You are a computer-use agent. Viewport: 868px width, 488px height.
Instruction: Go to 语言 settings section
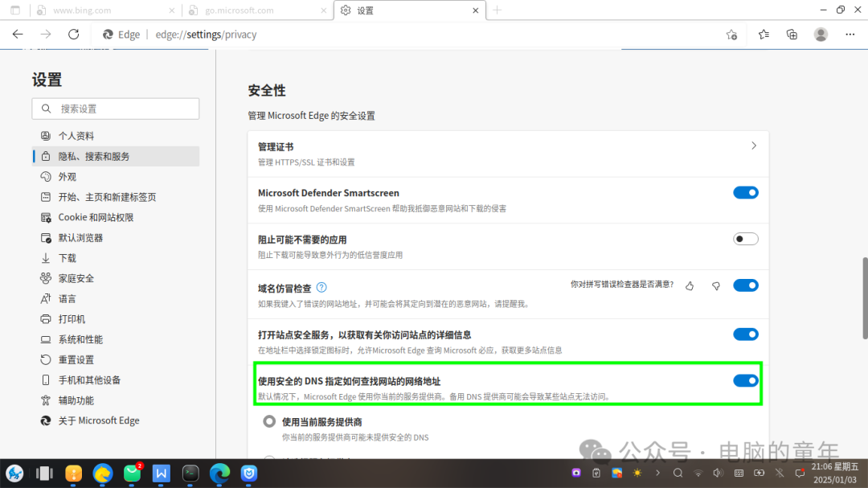(116, 298)
